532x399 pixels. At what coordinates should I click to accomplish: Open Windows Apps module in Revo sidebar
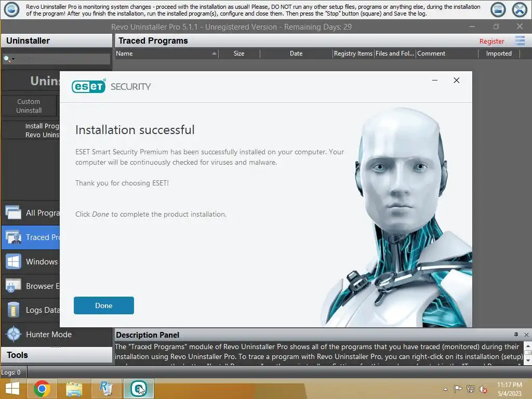point(31,262)
